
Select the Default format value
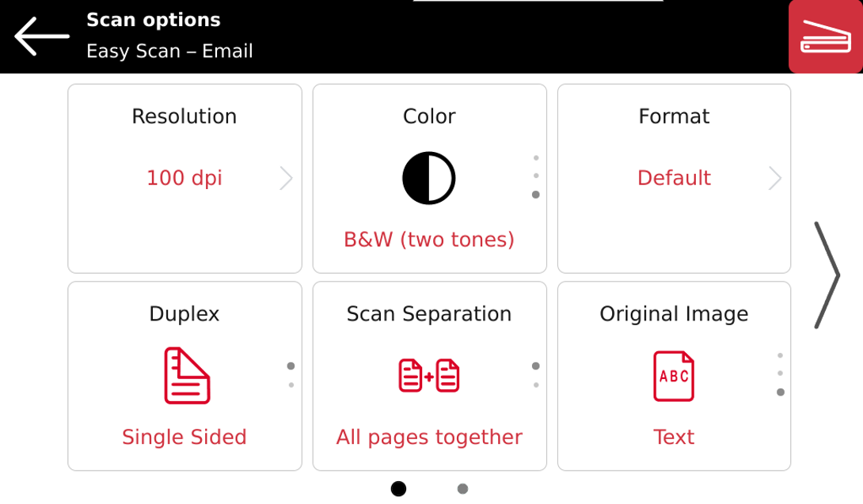[x=675, y=178]
